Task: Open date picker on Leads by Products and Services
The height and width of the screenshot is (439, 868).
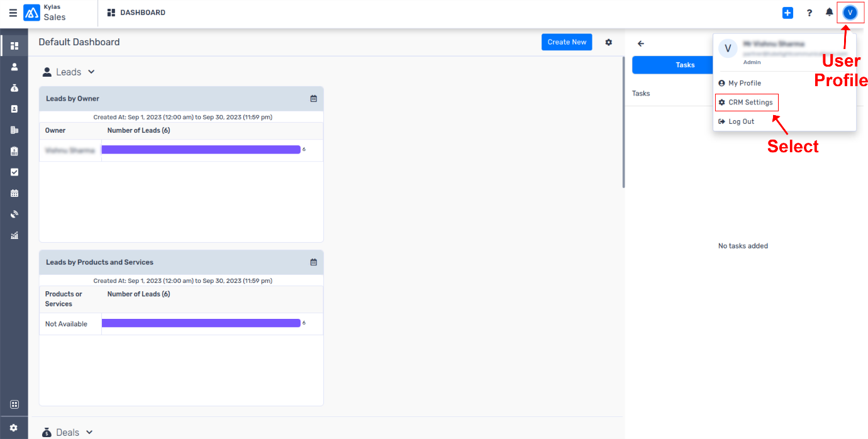Action: [x=313, y=262]
